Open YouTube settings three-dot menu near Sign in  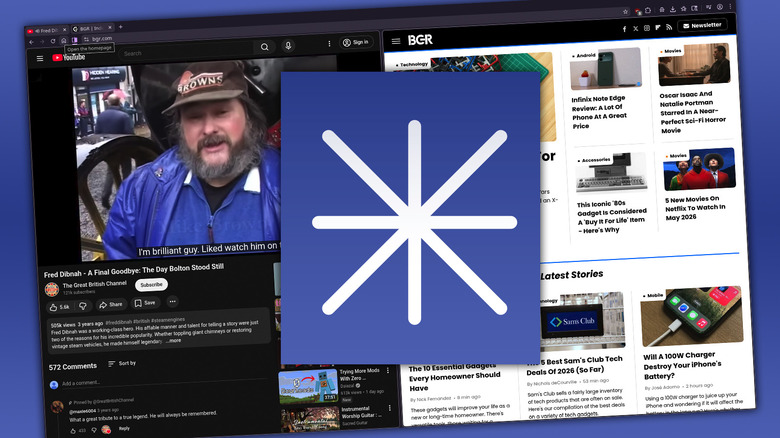click(329, 44)
